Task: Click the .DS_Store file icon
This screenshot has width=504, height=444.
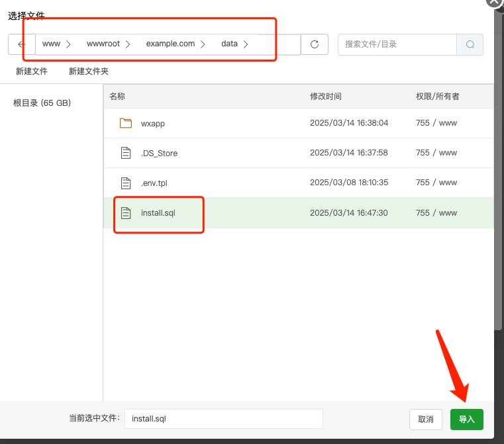Action: click(x=126, y=153)
